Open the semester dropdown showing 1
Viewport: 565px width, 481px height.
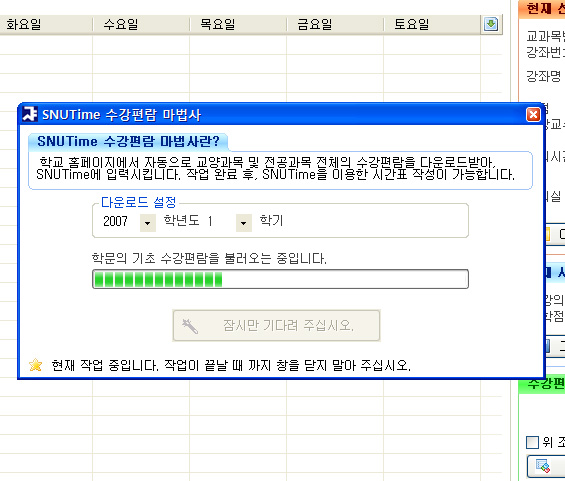click(244, 223)
